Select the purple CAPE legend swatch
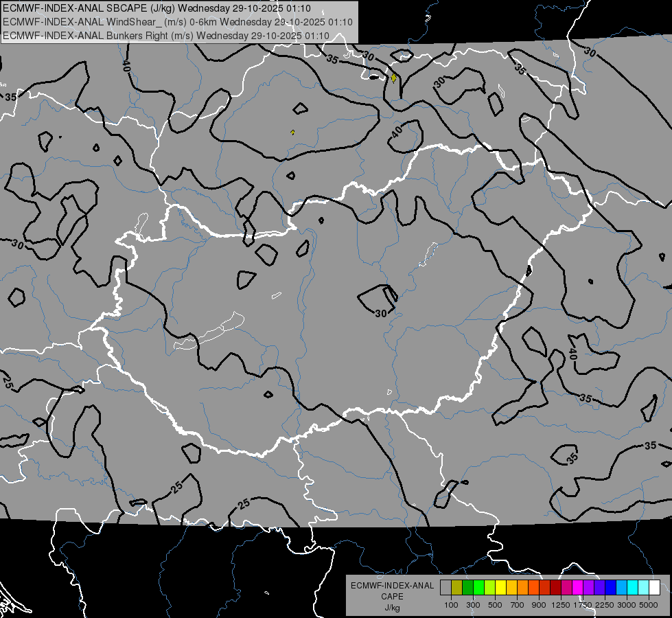 click(x=589, y=588)
